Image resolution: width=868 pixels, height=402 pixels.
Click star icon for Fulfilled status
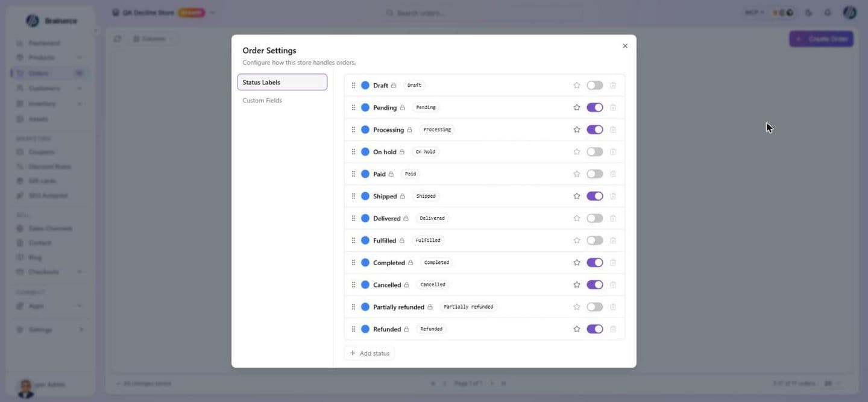pos(576,240)
